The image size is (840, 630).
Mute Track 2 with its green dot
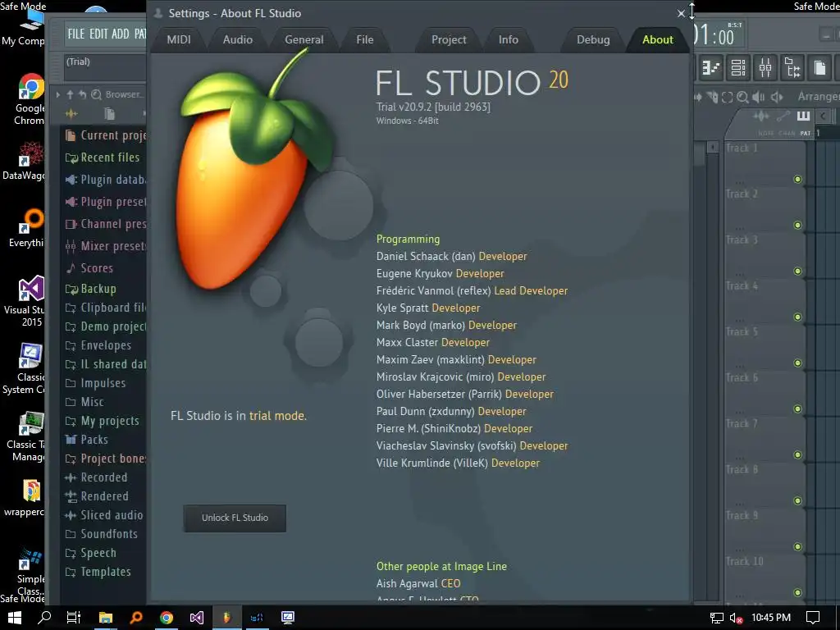pyautogui.click(x=797, y=225)
